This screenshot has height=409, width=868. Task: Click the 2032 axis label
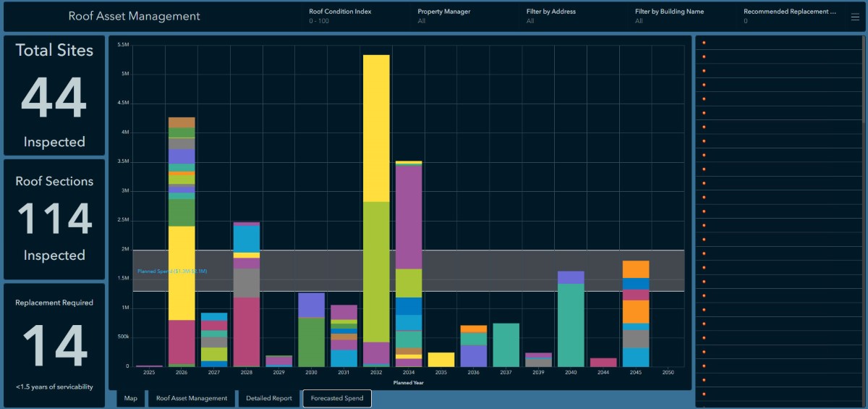(x=376, y=372)
